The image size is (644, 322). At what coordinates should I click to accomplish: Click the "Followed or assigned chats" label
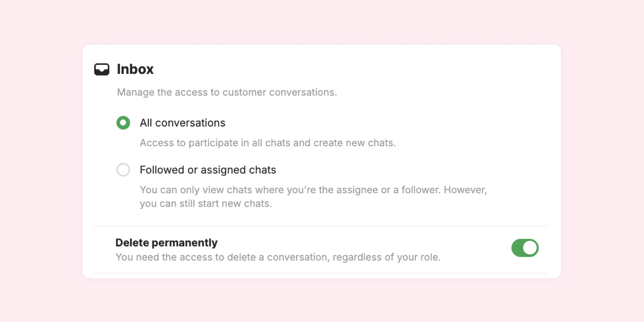pyautogui.click(x=208, y=170)
